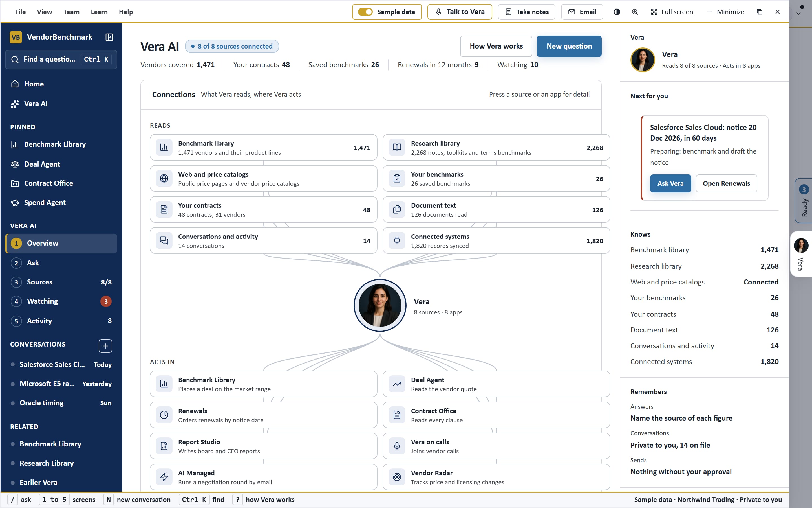This screenshot has height=508, width=812.
Task: Click Open Renewals button
Action: 726,183
